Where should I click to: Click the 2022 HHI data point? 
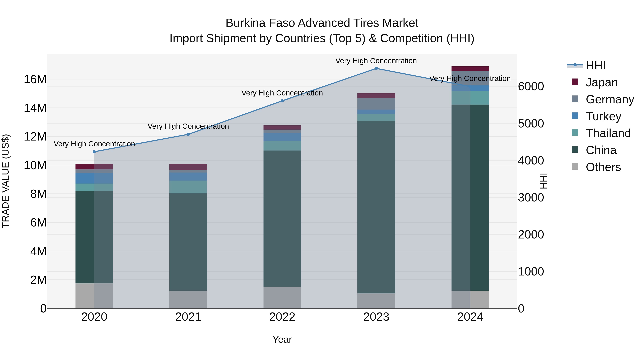[x=282, y=101]
